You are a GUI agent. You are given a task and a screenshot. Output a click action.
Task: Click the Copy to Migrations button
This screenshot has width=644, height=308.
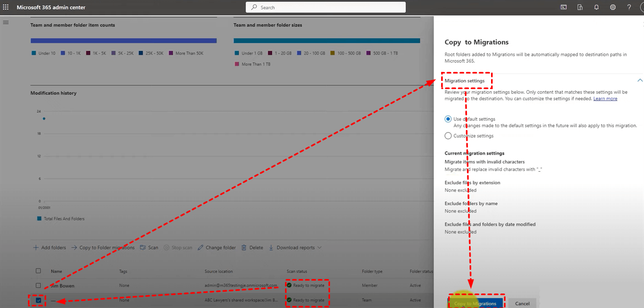pos(476,303)
